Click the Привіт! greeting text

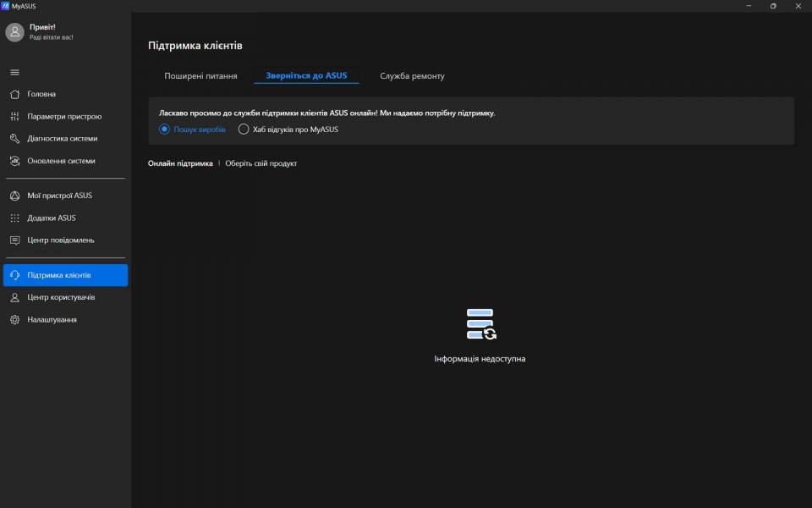click(x=42, y=27)
